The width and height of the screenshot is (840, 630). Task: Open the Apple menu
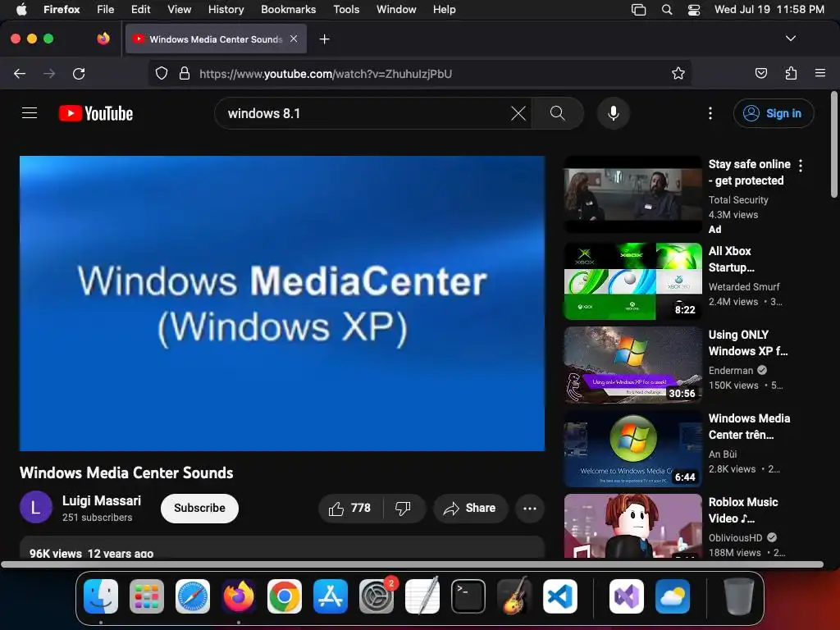coord(21,9)
